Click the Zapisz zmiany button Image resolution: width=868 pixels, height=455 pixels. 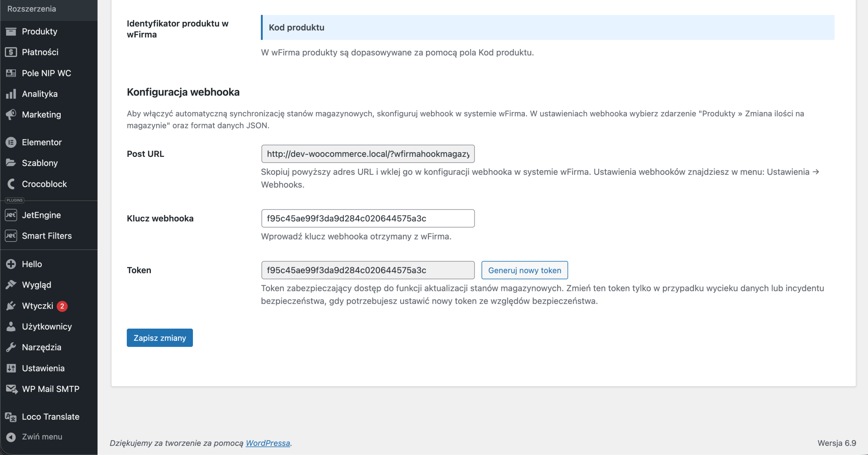159,337
